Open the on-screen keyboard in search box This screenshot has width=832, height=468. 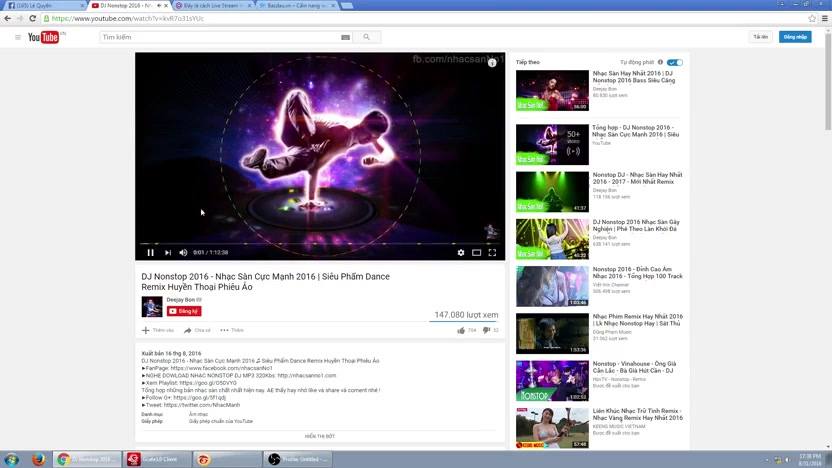click(x=345, y=37)
